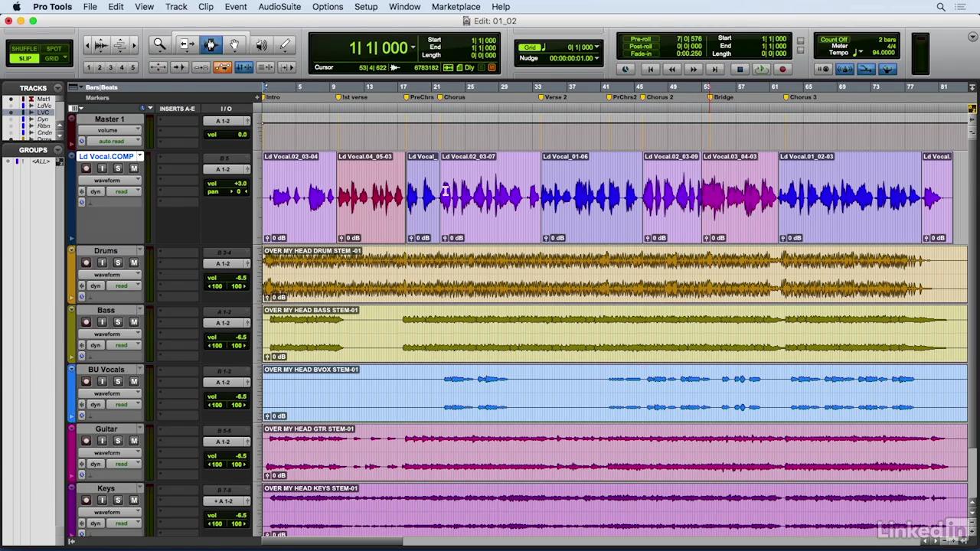Click the Bridge marker in ruler
Screen dimensions: 980x551
pyautogui.click(x=720, y=97)
